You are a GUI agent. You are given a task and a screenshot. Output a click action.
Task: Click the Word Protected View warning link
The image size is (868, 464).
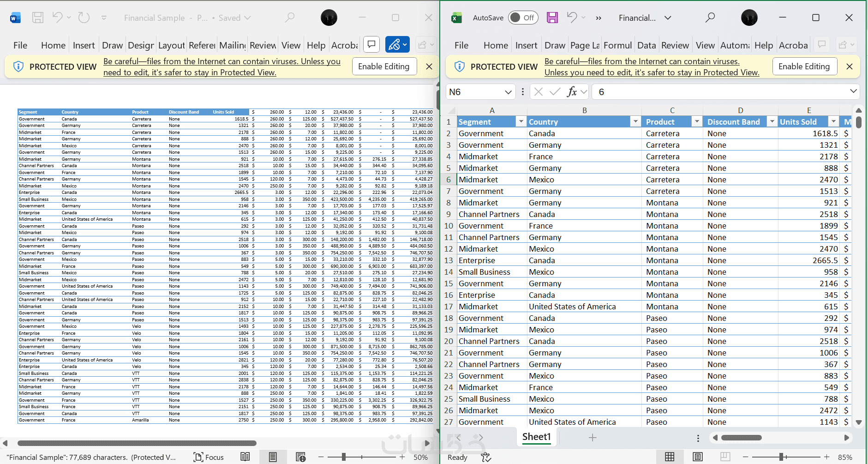point(222,67)
